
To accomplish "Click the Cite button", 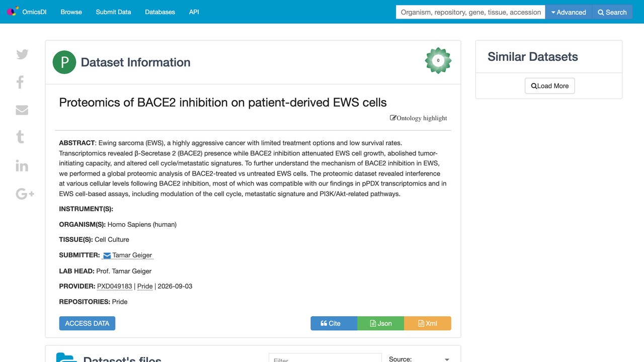I will [x=334, y=323].
